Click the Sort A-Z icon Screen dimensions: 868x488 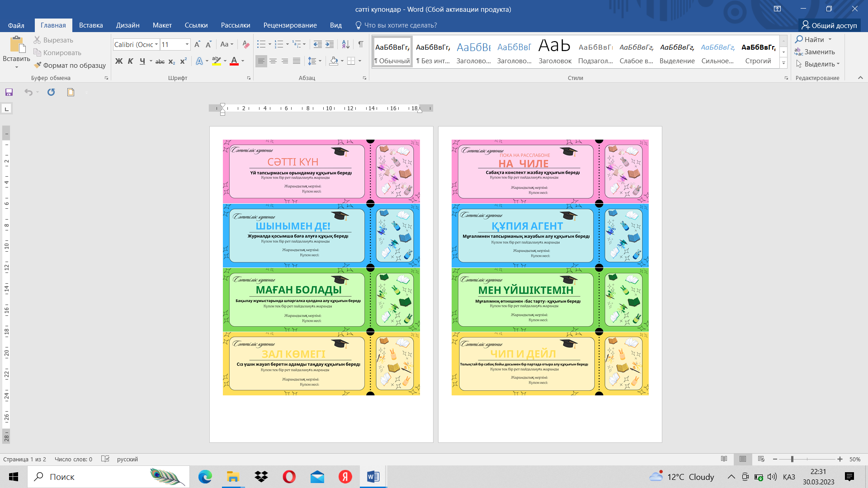click(x=345, y=44)
